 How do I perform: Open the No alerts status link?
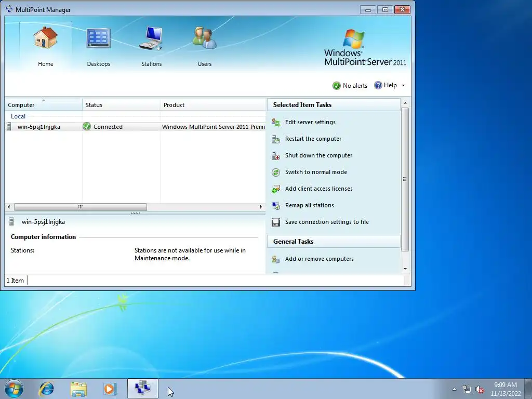(355, 86)
